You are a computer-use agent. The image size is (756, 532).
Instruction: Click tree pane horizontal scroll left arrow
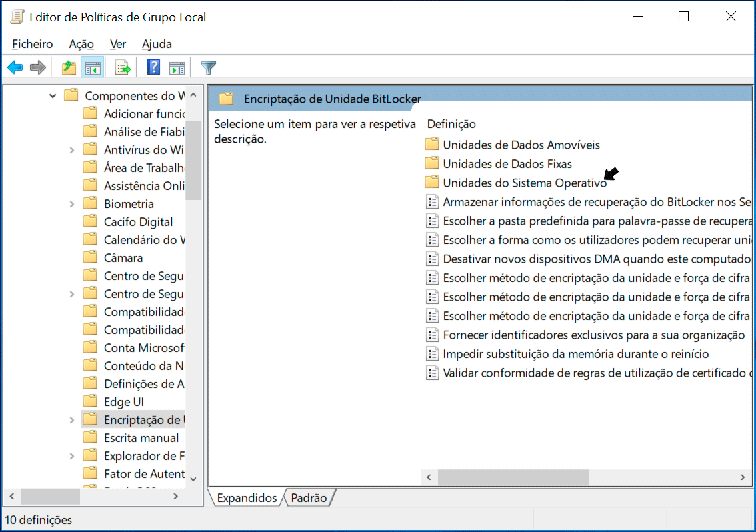click(11, 496)
